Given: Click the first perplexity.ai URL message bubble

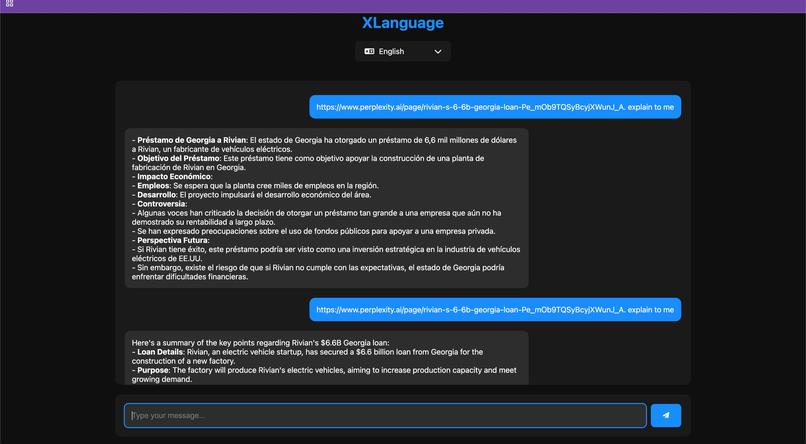Looking at the screenshot, I should tap(495, 107).
